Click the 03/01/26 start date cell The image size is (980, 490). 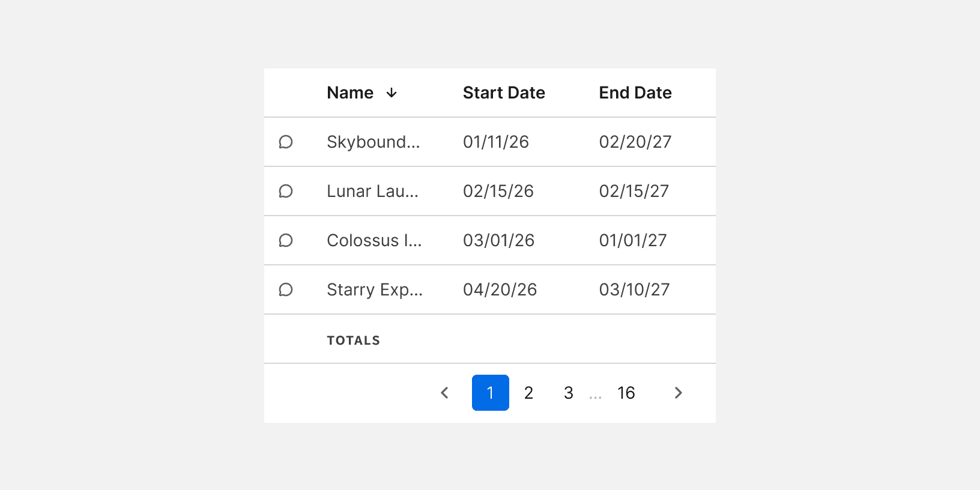click(498, 240)
